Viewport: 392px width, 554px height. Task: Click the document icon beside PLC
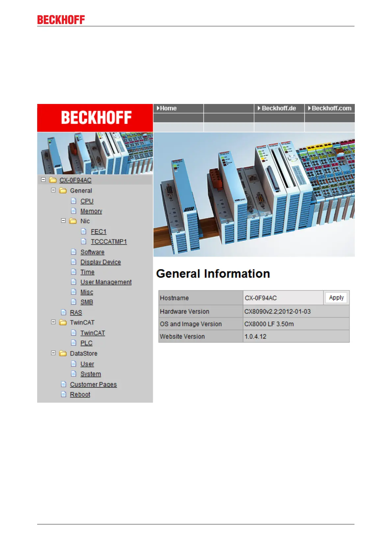click(x=74, y=343)
